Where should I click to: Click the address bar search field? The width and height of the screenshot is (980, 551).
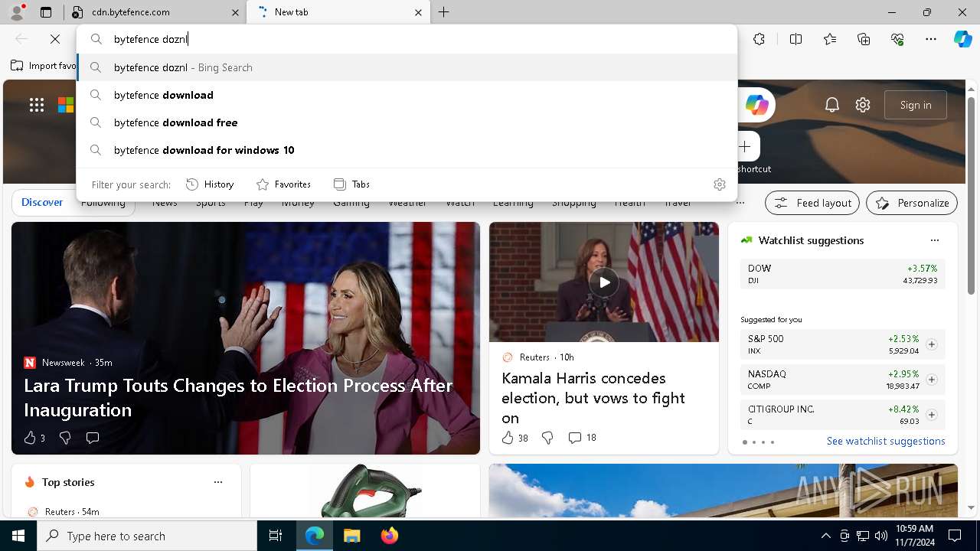click(x=407, y=39)
